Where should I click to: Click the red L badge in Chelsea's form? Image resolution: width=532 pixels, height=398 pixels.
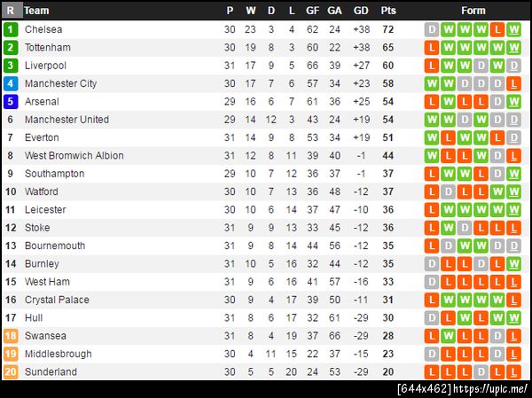pyautogui.click(x=497, y=29)
